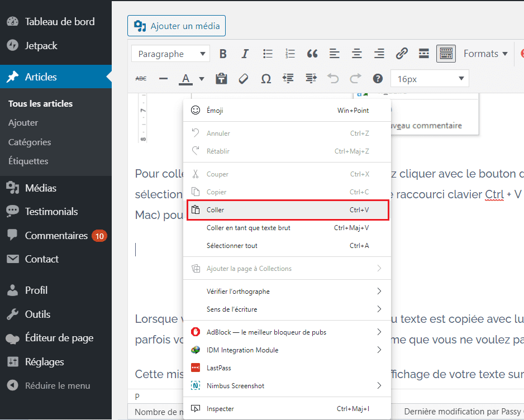Image resolution: width=524 pixels, height=420 pixels.
Task: Toggle the extra toolbar via keyboard icon
Action: (445, 53)
